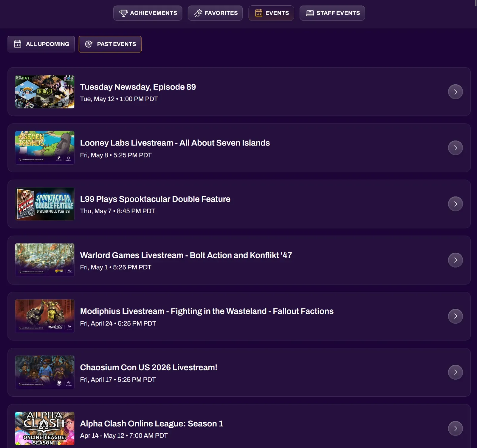This screenshot has width=477, height=448.
Task: Open 'Chaosium Con US 2026 Livestream!' title
Action: coord(149,367)
